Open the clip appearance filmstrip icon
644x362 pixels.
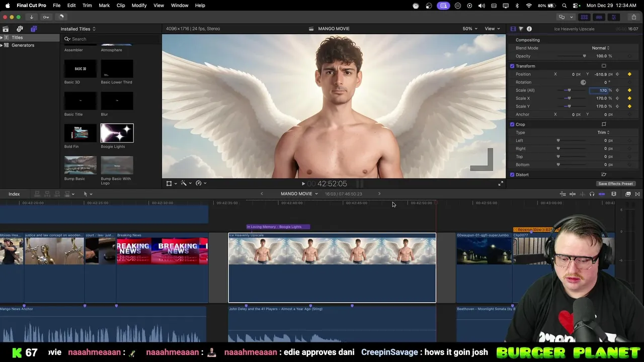pos(614,194)
